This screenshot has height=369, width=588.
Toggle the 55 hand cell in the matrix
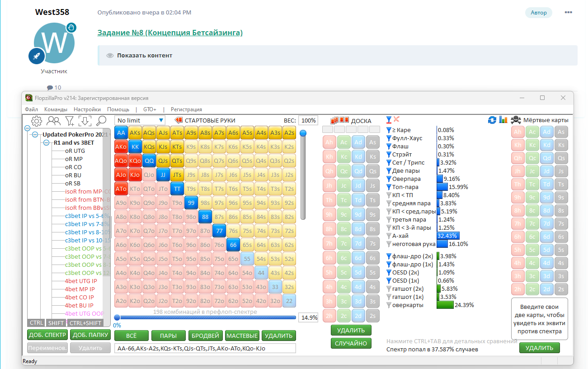[247, 259]
